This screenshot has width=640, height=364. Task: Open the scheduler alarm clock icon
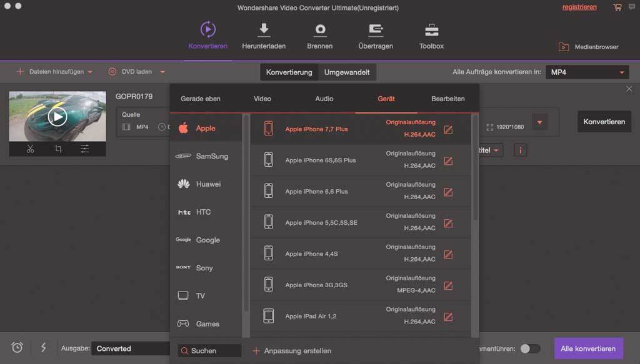pyautogui.click(x=17, y=347)
